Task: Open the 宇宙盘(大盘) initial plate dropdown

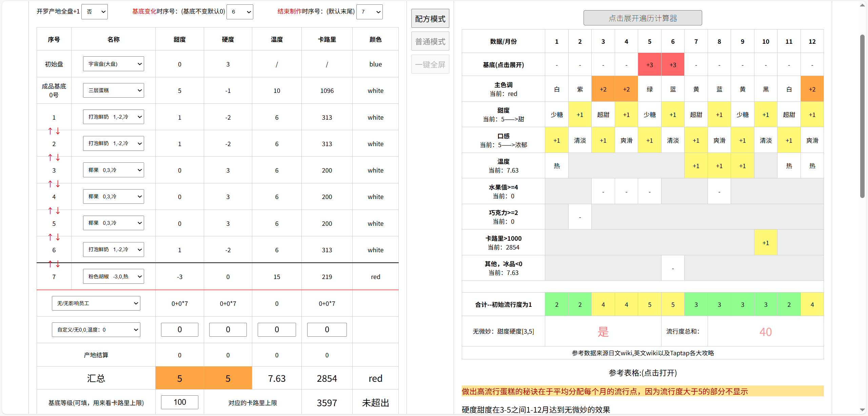Action: click(x=114, y=64)
